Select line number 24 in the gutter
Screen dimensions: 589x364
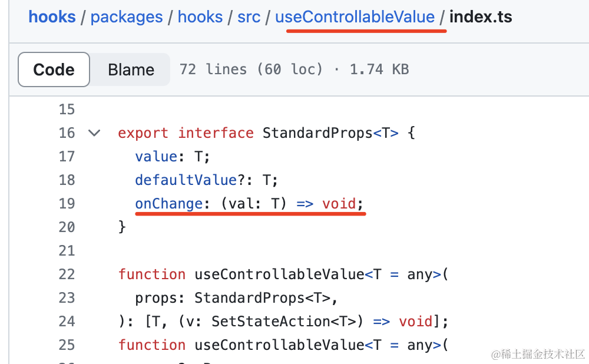coord(67,322)
